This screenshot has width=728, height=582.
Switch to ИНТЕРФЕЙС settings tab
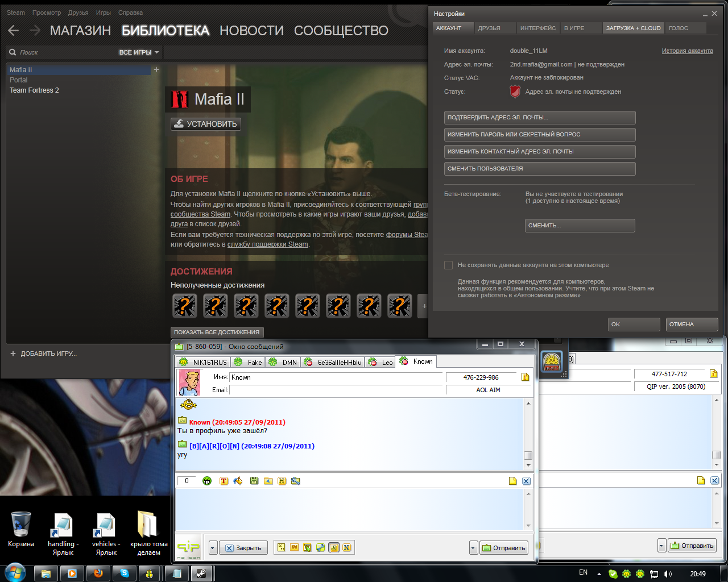click(538, 28)
